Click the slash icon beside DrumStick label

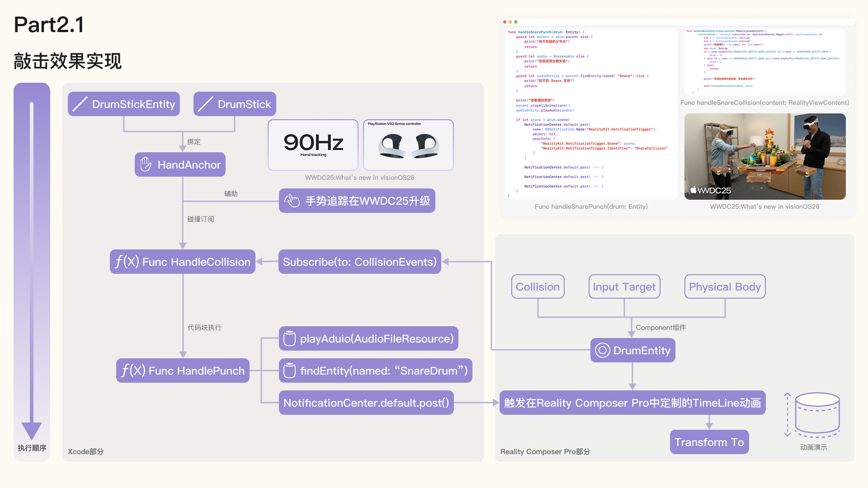[206, 104]
